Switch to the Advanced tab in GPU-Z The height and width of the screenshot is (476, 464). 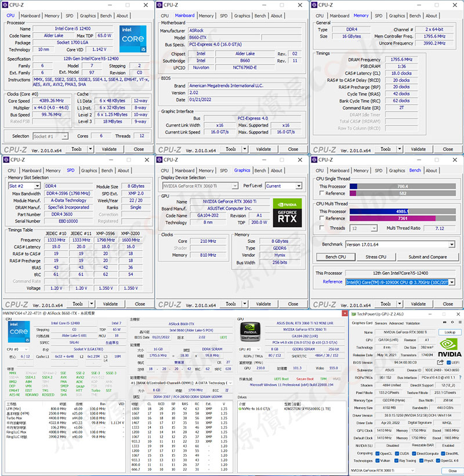pos(396,324)
